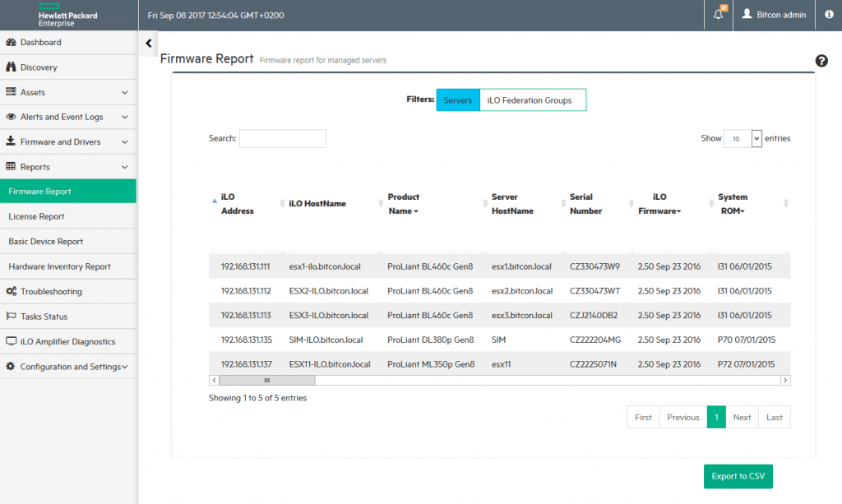
Task: Open the iLO Firmware column filter dropdown
Action: (678, 211)
